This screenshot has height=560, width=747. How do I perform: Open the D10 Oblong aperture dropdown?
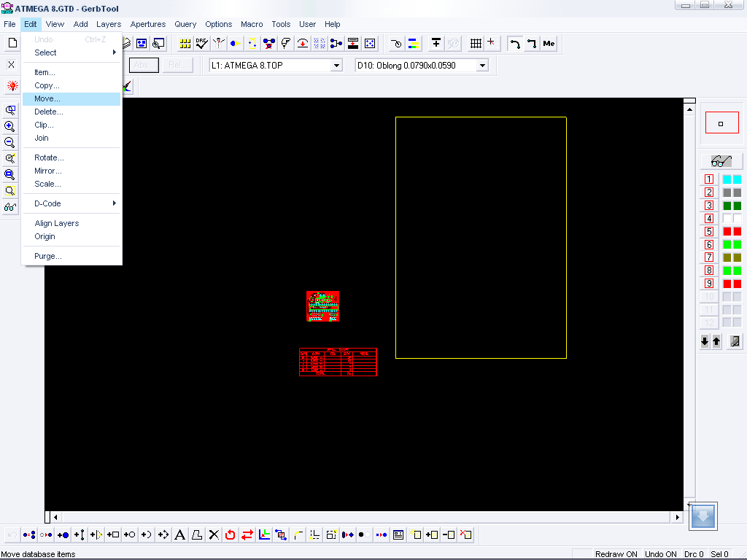coord(482,65)
